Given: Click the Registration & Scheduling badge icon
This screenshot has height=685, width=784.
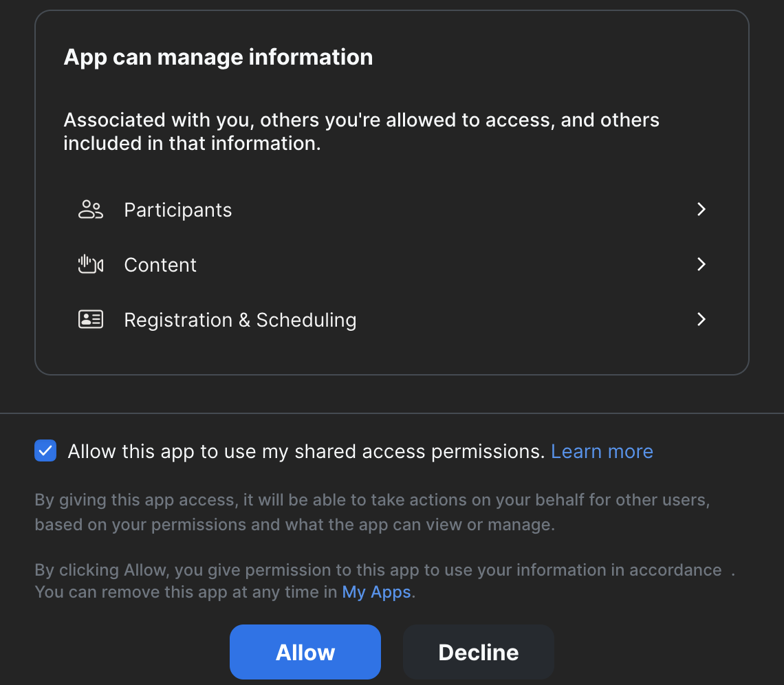Looking at the screenshot, I should pyautogui.click(x=90, y=319).
